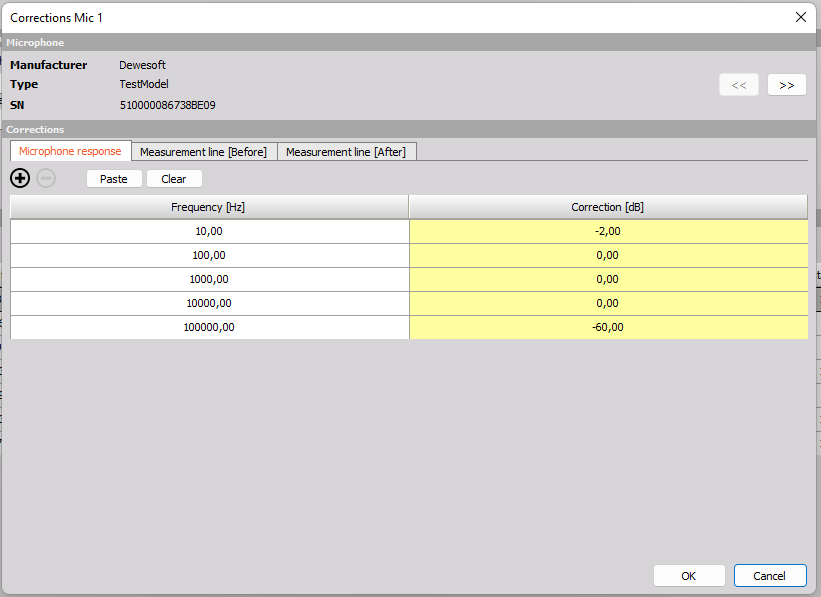This screenshot has height=597, width=821.
Task: Clear all correction entries
Action: (174, 178)
